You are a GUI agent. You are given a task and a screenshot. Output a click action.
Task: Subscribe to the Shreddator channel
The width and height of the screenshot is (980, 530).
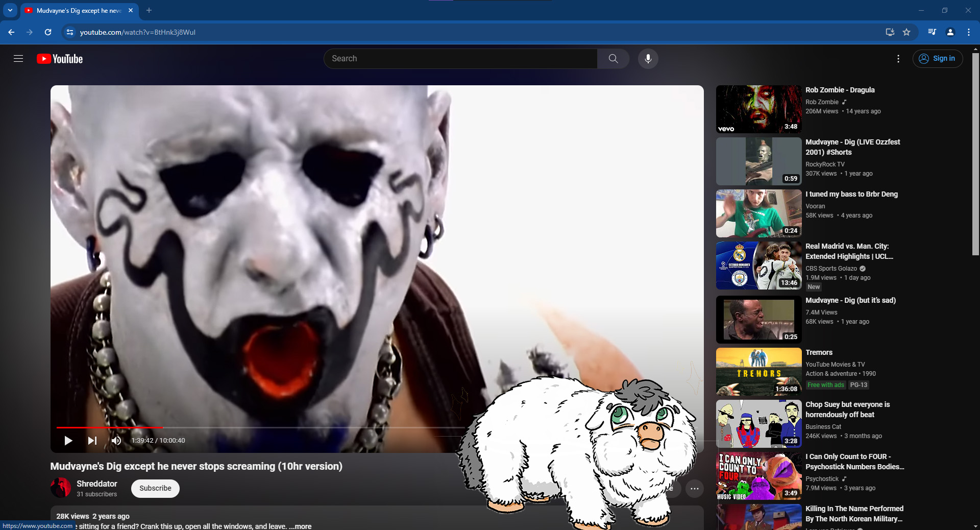[155, 488]
